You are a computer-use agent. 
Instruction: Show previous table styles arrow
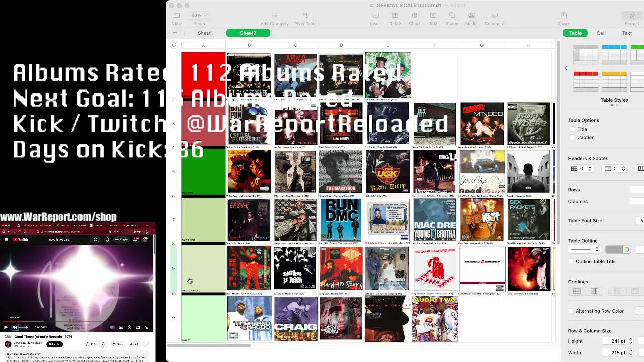(x=566, y=68)
